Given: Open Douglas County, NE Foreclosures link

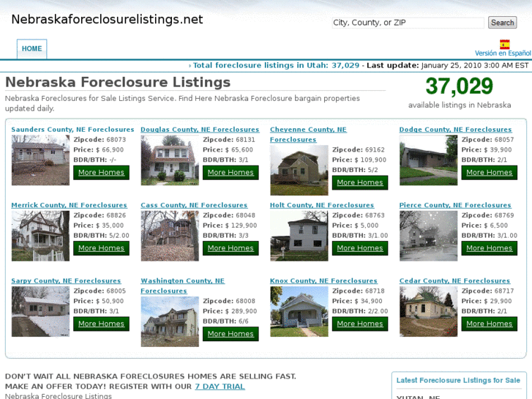Looking at the screenshot, I should [x=200, y=130].
